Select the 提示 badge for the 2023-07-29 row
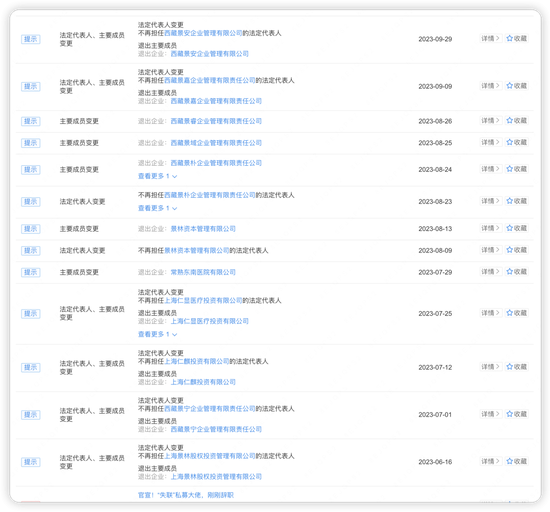 (x=31, y=272)
